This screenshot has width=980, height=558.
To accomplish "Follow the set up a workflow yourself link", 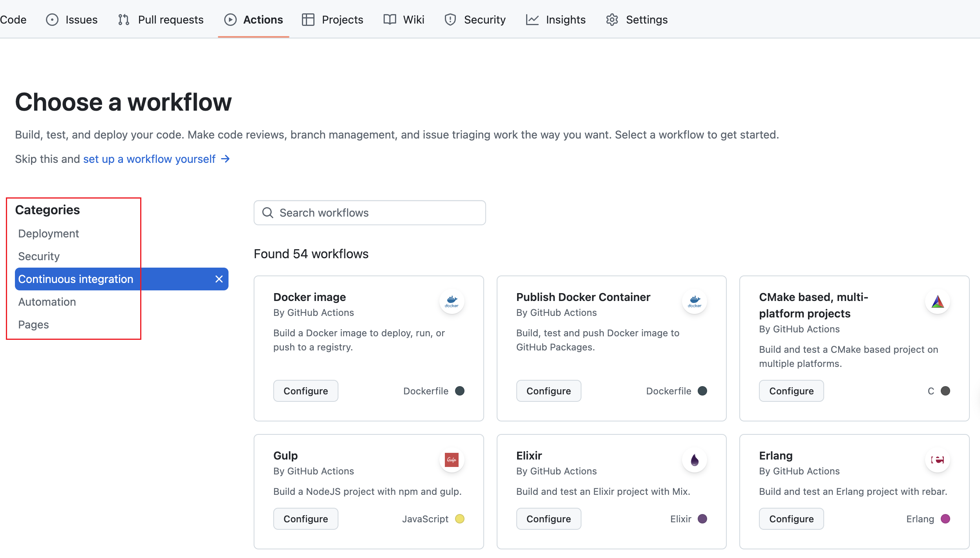I will 148,159.
